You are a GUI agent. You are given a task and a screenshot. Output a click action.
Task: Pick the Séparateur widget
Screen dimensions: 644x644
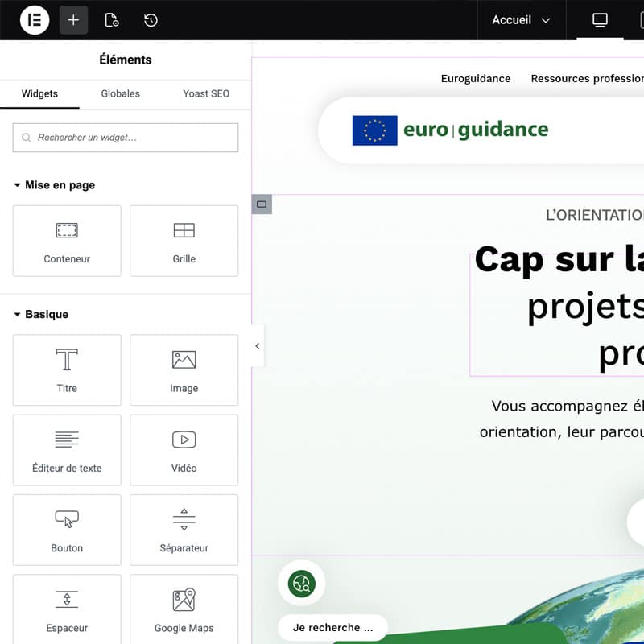pyautogui.click(x=184, y=530)
